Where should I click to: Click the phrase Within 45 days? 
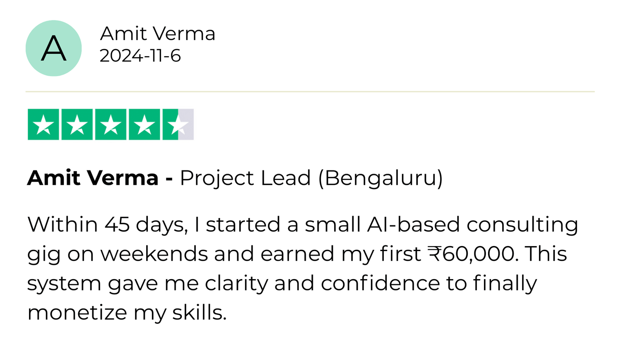[x=107, y=225]
